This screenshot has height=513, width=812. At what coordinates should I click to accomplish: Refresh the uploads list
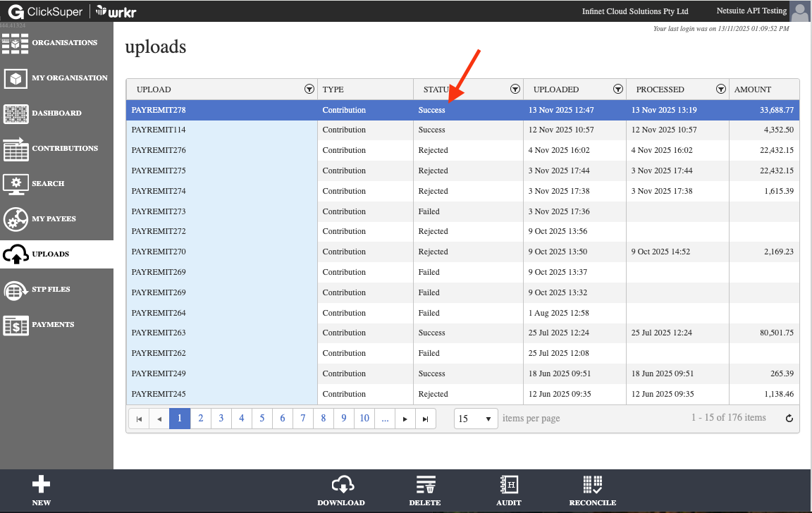pyautogui.click(x=790, y=417)
